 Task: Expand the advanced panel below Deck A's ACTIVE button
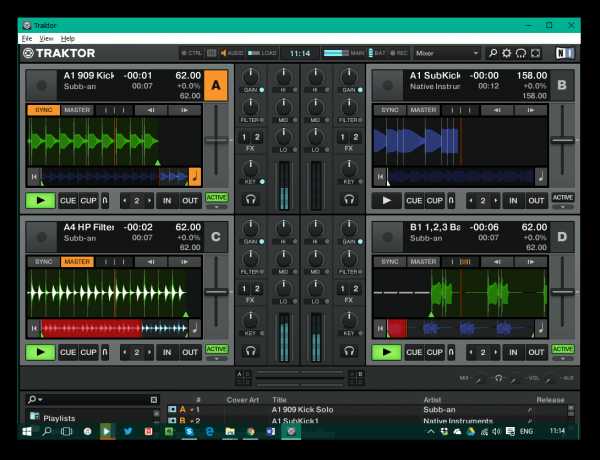pos(216,208)
